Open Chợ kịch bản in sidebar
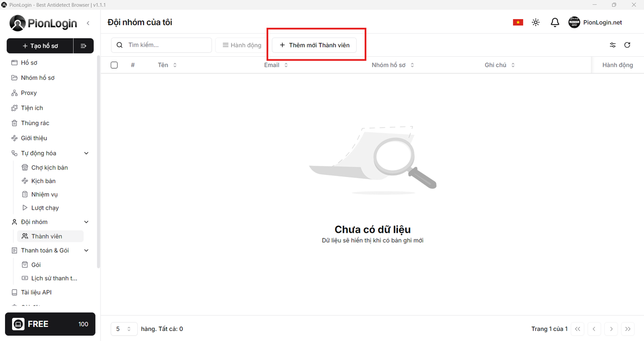 (x=49, y=168)
